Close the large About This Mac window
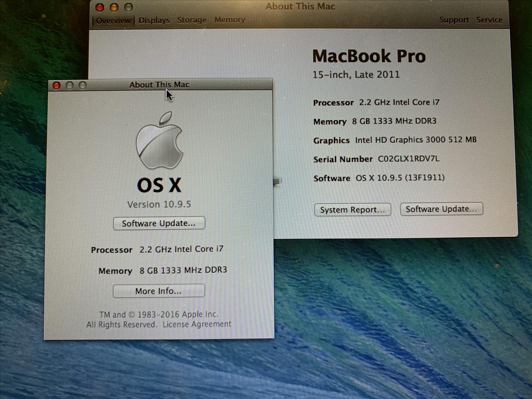Viewport: 532px width, 399px height. [100, 7]
